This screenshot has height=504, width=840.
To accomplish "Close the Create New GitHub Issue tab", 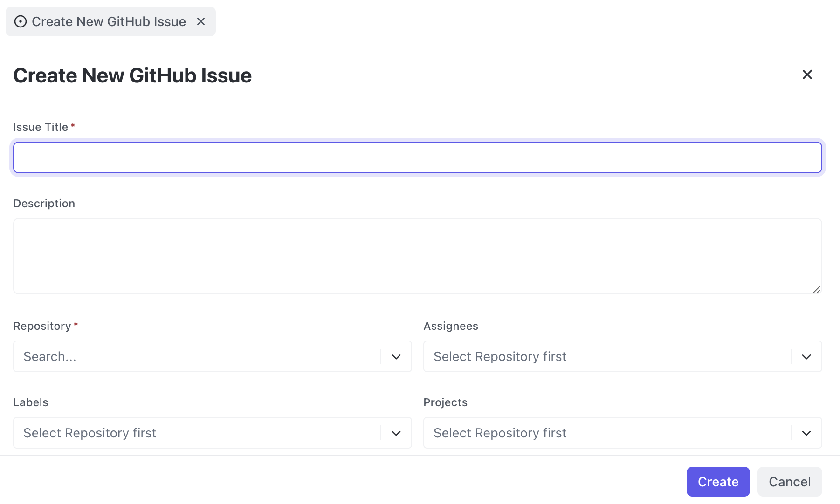I will pyautogui.click(x=201, y=22).
